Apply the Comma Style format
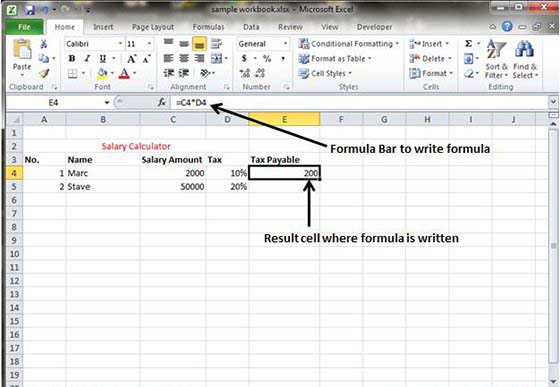The image size is (560, 387). coord(282,58)
